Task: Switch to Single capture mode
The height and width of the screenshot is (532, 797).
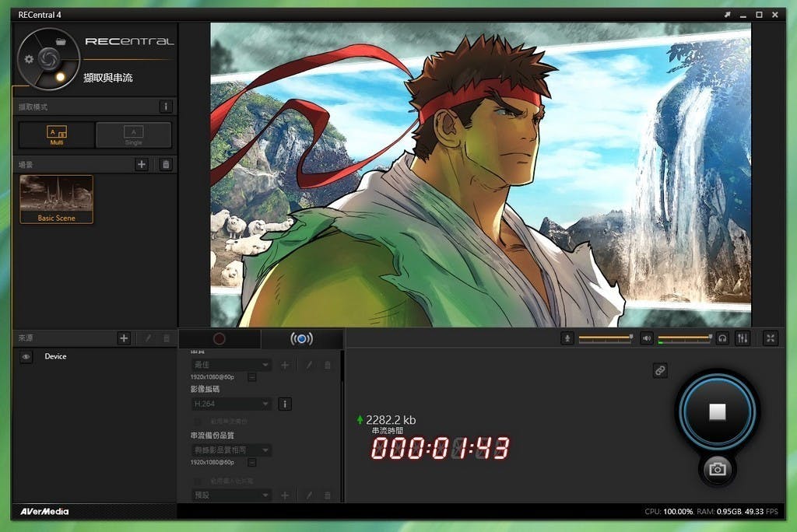Action: (133, 135)
